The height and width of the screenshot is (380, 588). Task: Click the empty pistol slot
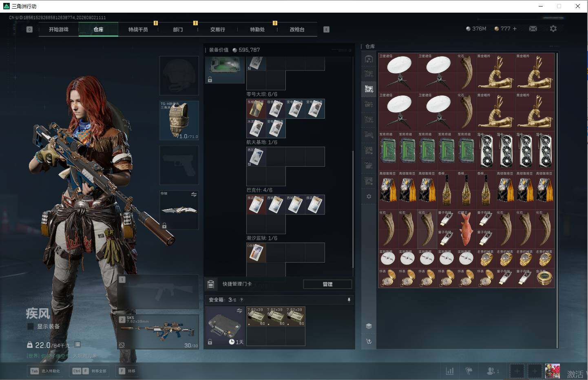click(x=179, y=165)
